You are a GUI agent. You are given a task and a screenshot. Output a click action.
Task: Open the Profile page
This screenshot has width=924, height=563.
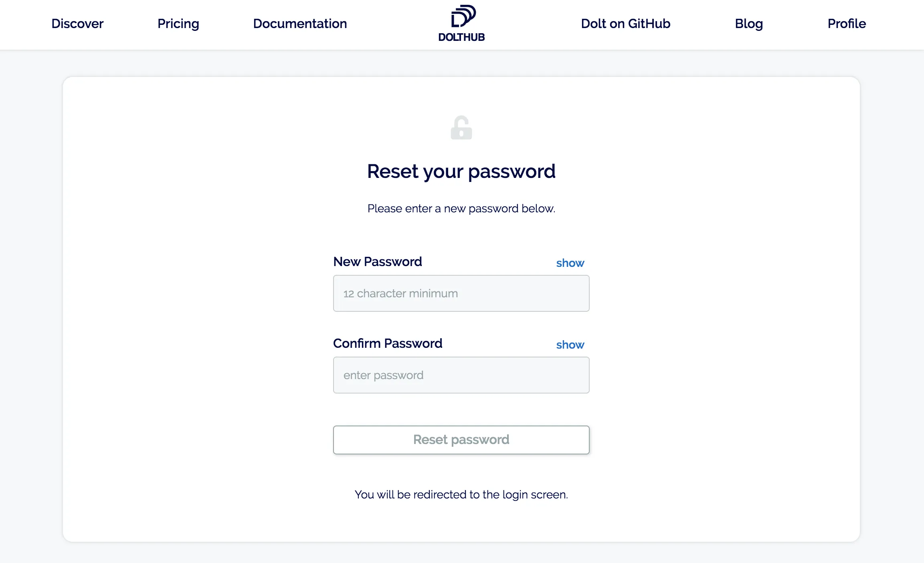pos(847,24)
